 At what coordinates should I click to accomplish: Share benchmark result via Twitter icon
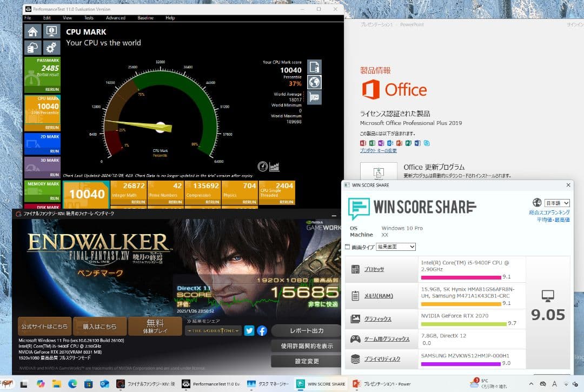click(x=248, y=330)
